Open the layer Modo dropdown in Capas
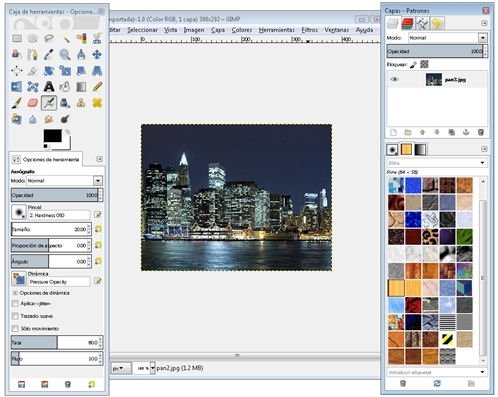The height and width of the screenshot is (397, 498). pyautogui.click(x=483, y=38)
